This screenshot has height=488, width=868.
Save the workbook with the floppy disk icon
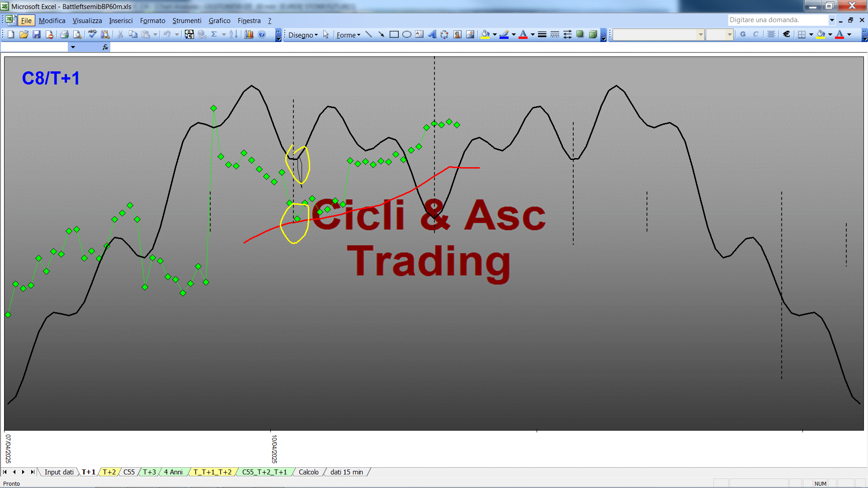click(37, 34)
